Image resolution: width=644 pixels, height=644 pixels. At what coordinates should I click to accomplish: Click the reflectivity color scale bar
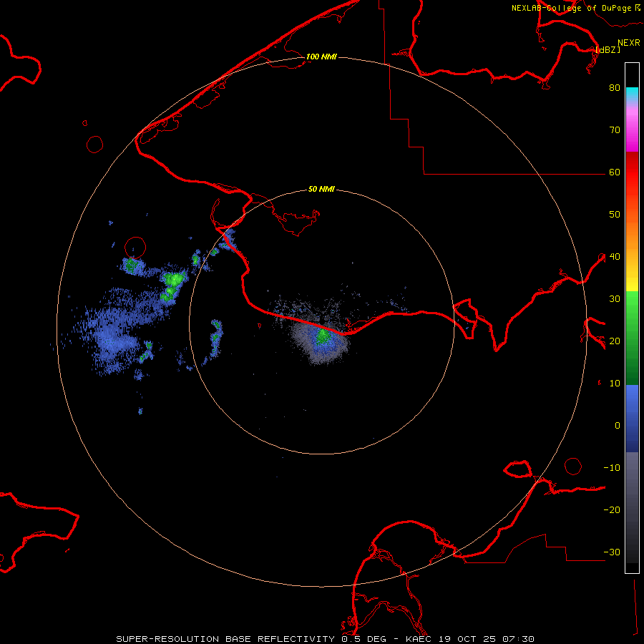pyautogui.click(x=632, y=318)
